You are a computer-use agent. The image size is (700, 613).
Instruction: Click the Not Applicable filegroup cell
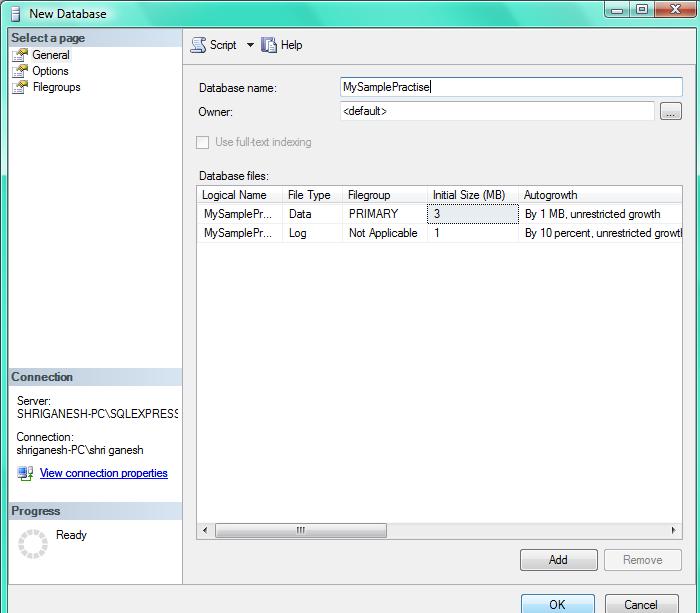(384, 233)
